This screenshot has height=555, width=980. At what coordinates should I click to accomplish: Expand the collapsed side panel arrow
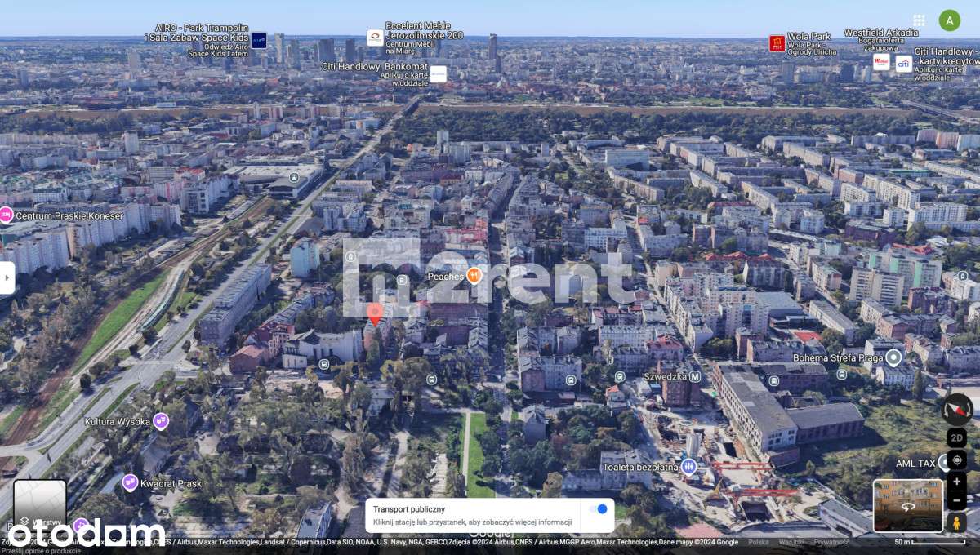(x=7, y=277)
